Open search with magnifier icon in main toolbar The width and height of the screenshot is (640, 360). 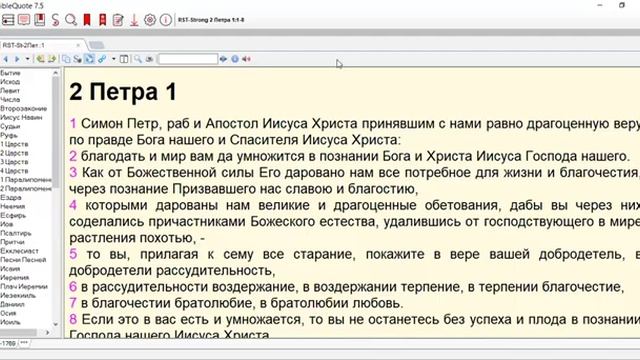(71, 20)
